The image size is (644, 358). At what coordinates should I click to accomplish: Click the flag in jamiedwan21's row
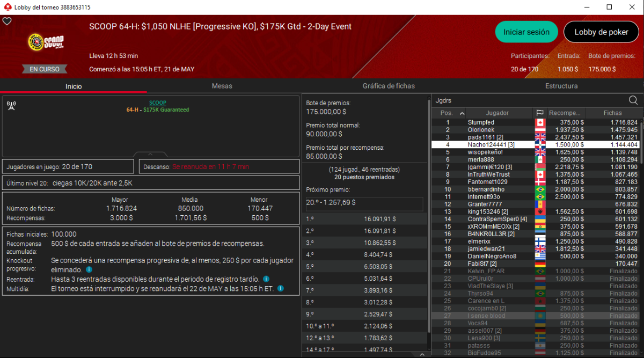(540, 249)
